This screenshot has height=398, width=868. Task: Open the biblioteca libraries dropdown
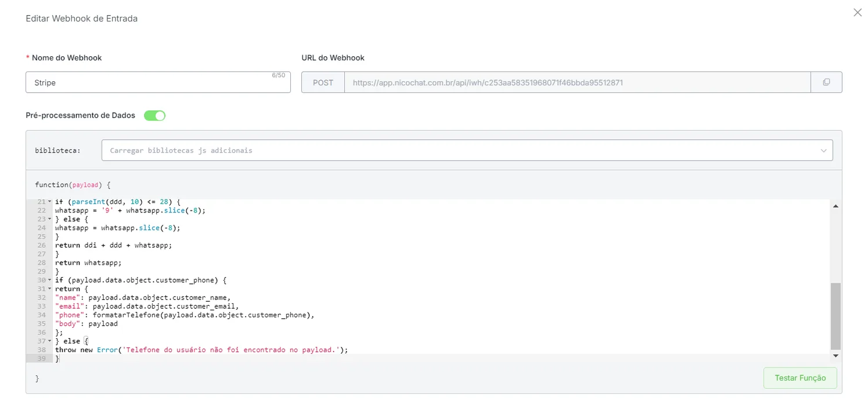click(467, 150)
